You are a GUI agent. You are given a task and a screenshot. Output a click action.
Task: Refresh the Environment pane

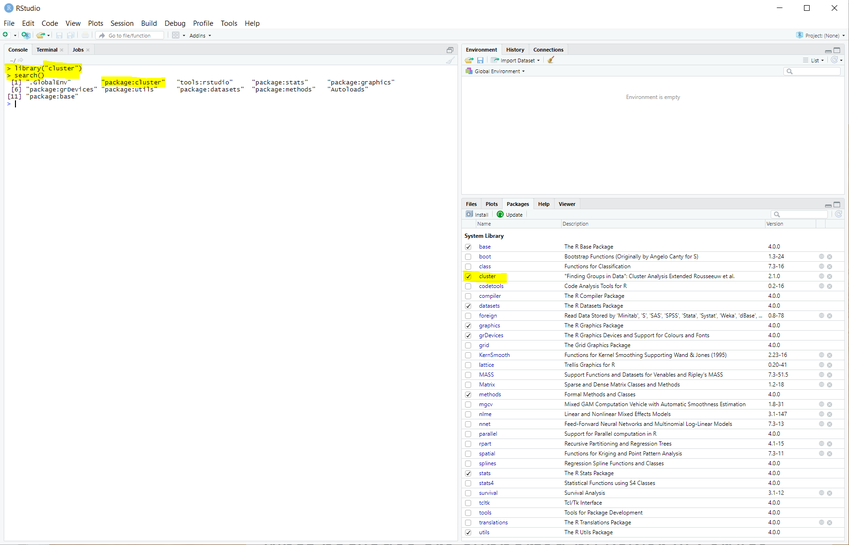(x=834, y=60)
